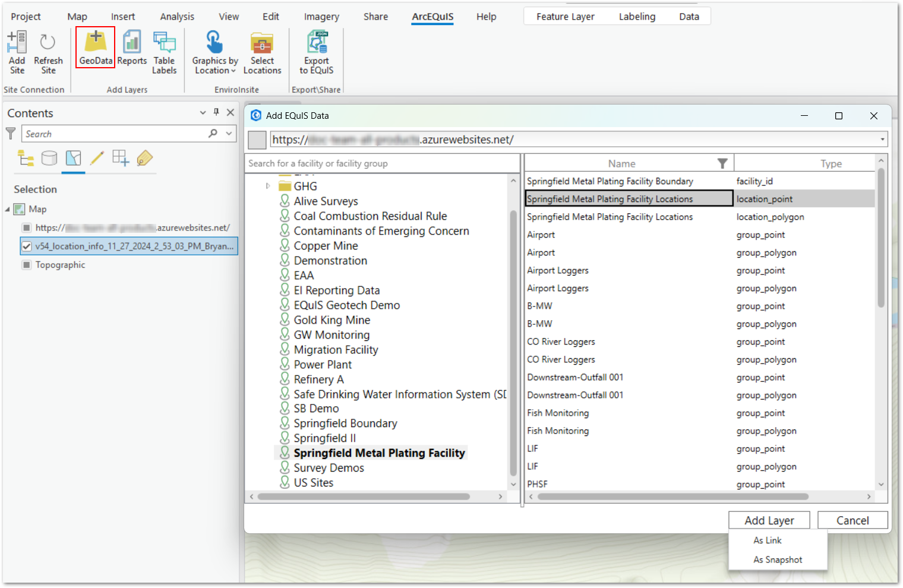This screenshot has height=588, width=903.
Task: Switch to List By Drawing Order
Action: 26,158
